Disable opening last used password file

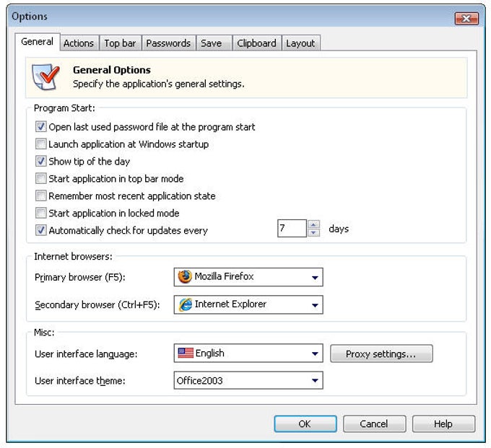click(41, 127)
